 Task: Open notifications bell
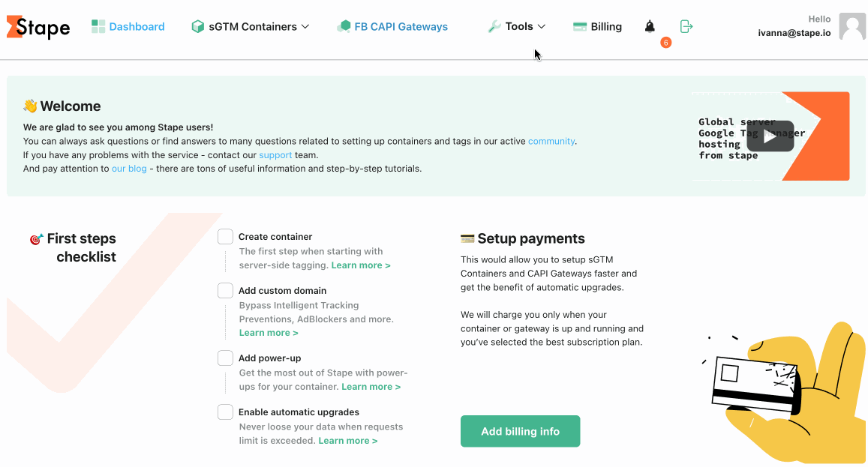point(650,26)
